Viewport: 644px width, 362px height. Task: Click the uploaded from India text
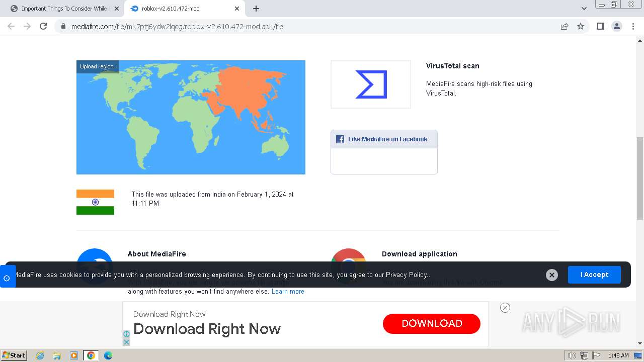click(213, 199)
